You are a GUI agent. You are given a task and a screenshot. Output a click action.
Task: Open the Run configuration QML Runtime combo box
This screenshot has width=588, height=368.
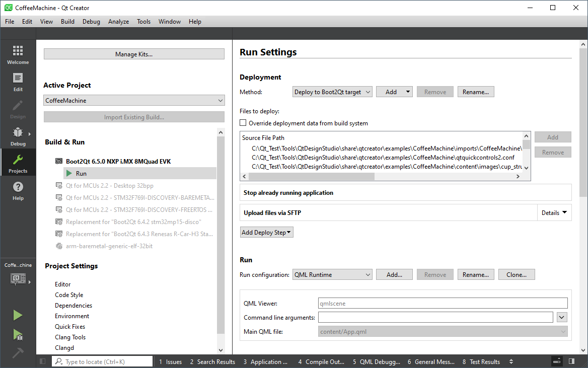332,275
